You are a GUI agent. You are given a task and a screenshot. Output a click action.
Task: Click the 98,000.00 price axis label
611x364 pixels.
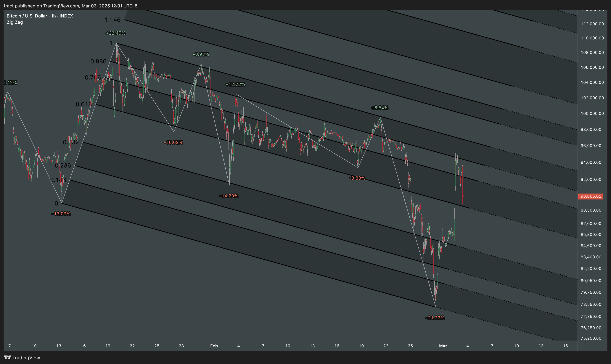[x=591, y=130]
